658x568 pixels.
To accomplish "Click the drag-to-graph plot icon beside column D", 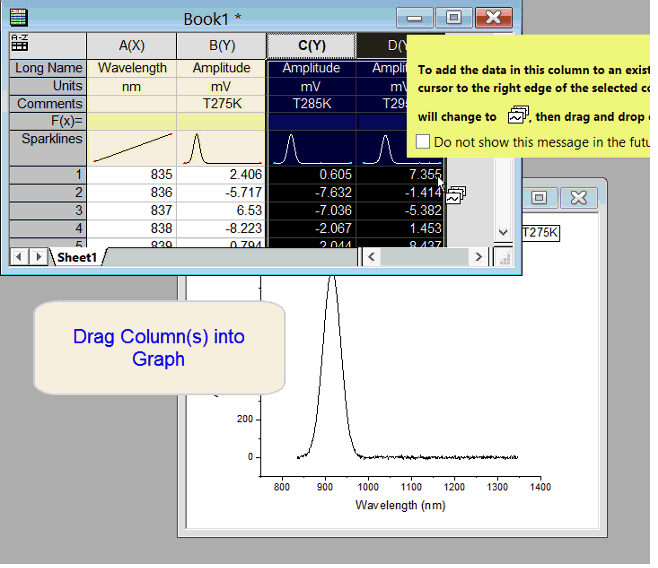I will pyautogui.click(x=456, y=195).
